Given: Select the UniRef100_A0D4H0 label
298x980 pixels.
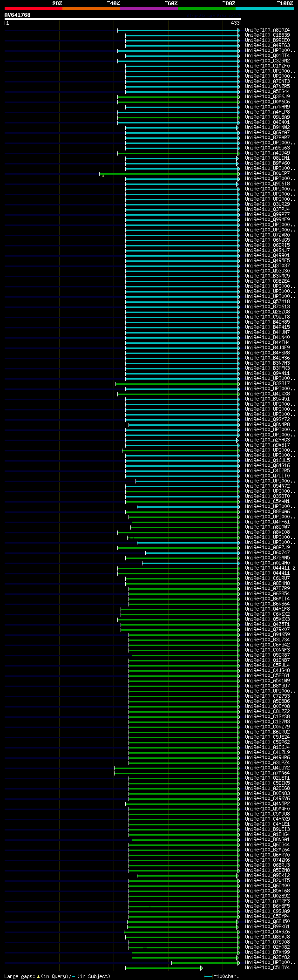Looking at the screenshot, I should click(x=267, y=563).
